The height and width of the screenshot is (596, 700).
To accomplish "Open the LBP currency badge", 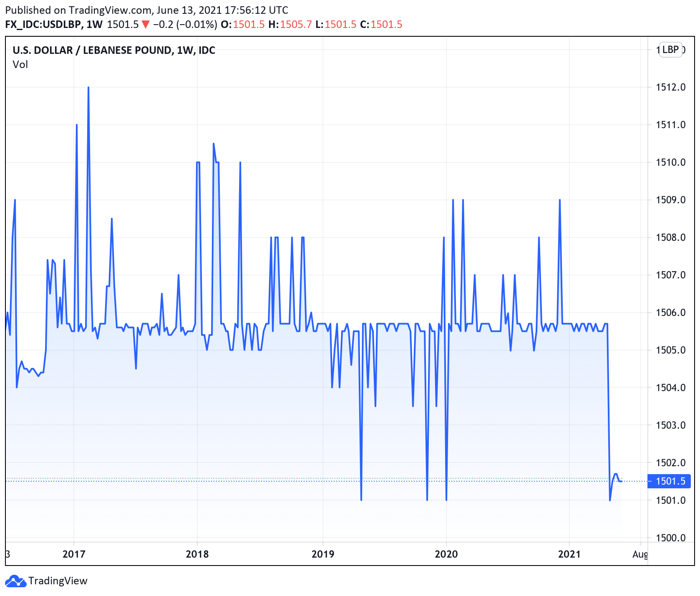I will click(670, 50).
